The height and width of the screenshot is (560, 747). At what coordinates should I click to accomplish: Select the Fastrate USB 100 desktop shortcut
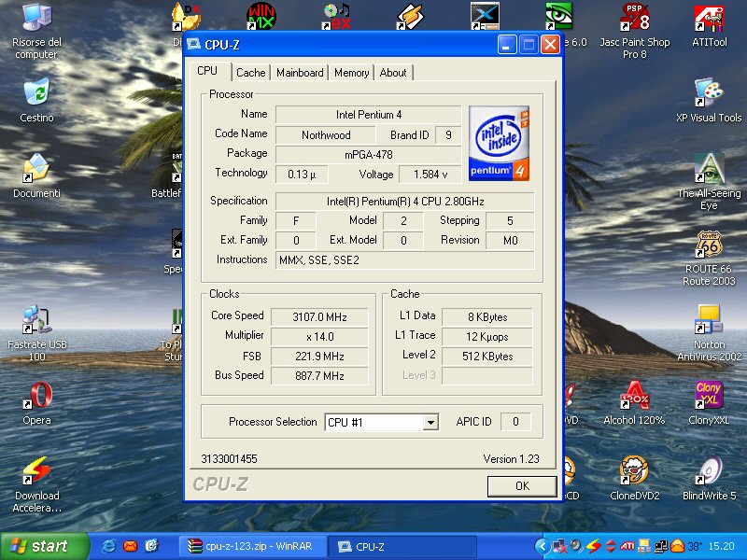point(36,333)
